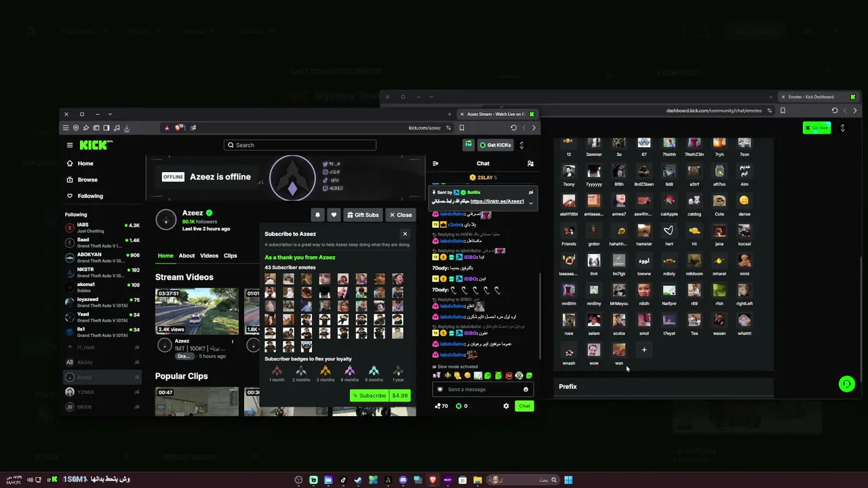Click the 2SLAY leaderboard entry in chat
868x488 pixels.
click(x=483, y=178)
